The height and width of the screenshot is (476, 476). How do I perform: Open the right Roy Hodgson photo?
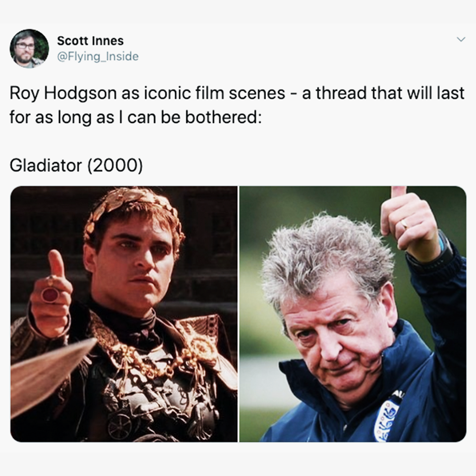coord(353,314)
